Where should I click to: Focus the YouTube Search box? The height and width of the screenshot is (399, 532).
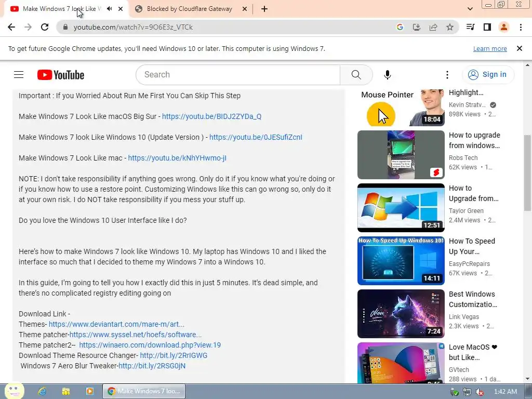pyautogui.click(x=237, y=75)
